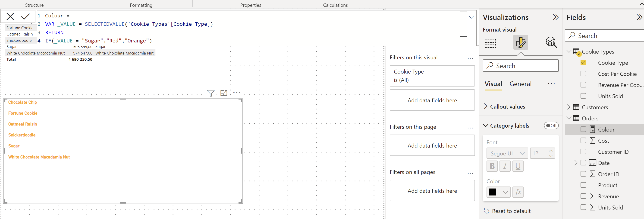Image resolution: width=644 pixels, height=219 pixels.
Task: Open the Calculations ribbon group
Action: (x=335, y=5)
